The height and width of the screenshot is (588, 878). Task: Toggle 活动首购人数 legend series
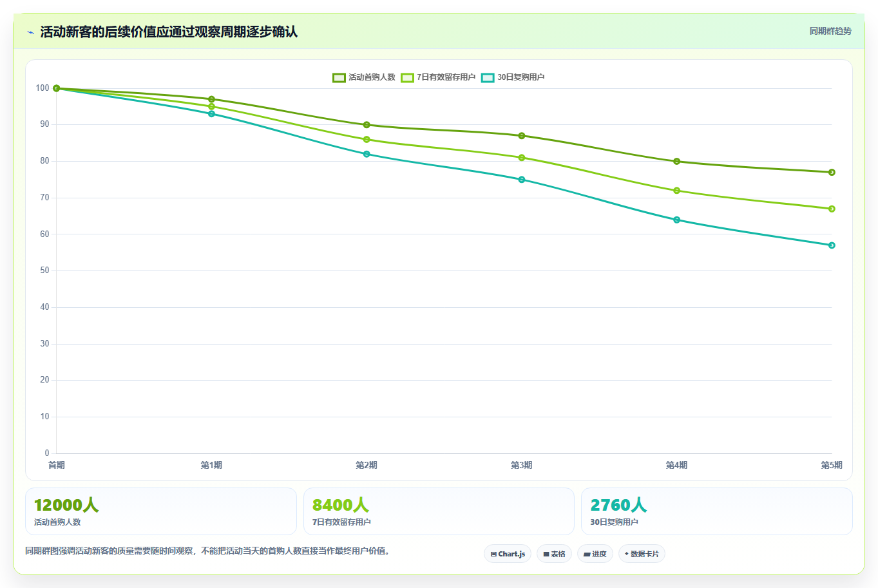pos(364,77)
